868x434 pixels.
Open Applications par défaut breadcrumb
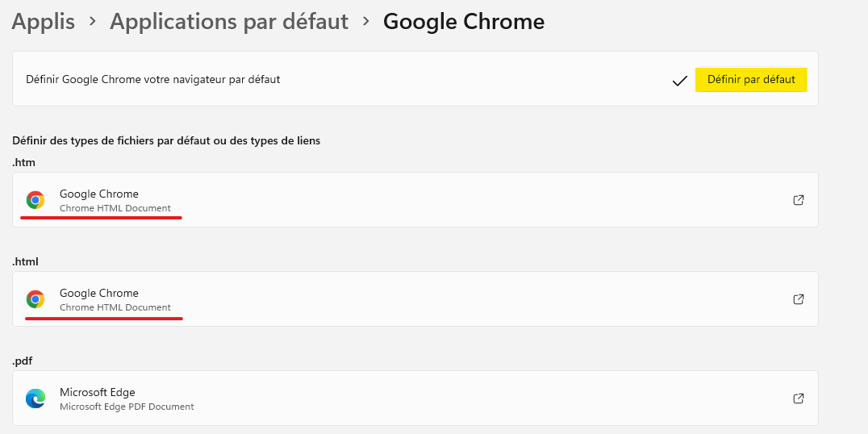(x=229, y=22)
